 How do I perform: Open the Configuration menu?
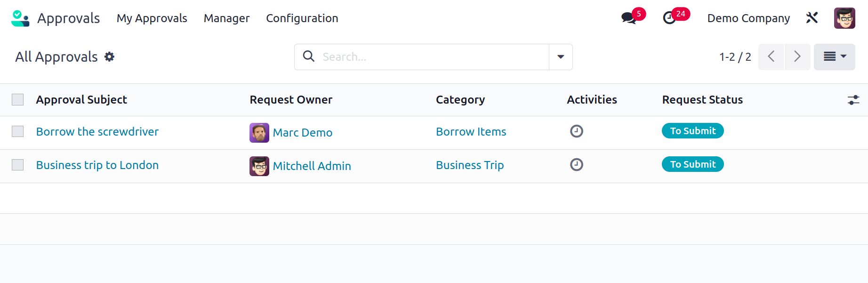pyautogui.click(x=302, y=18)
